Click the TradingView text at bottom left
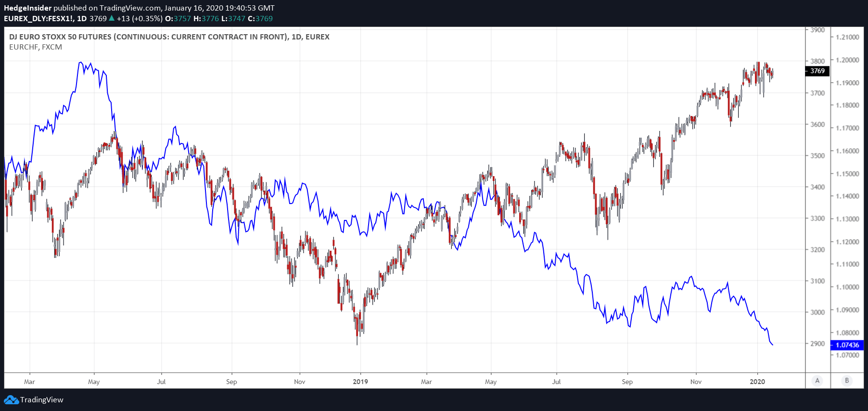This screenshot has width=868, height=411. [x=42, y=400]
